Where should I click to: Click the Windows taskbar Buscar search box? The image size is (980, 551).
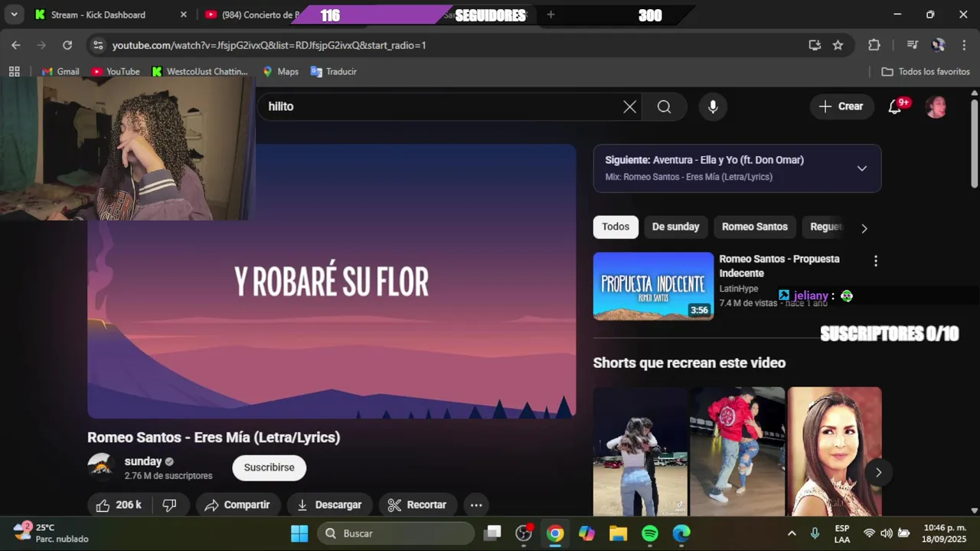pos(396,533)
